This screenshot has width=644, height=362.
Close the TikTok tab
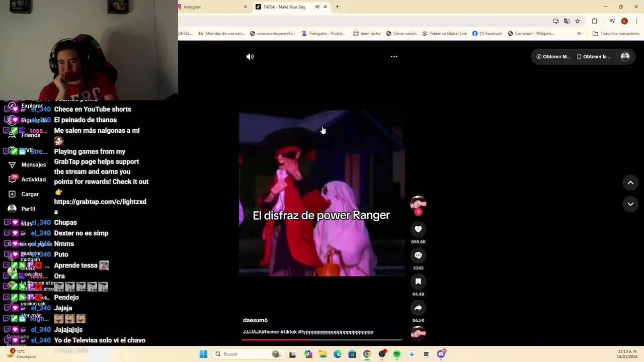[326, 7]
